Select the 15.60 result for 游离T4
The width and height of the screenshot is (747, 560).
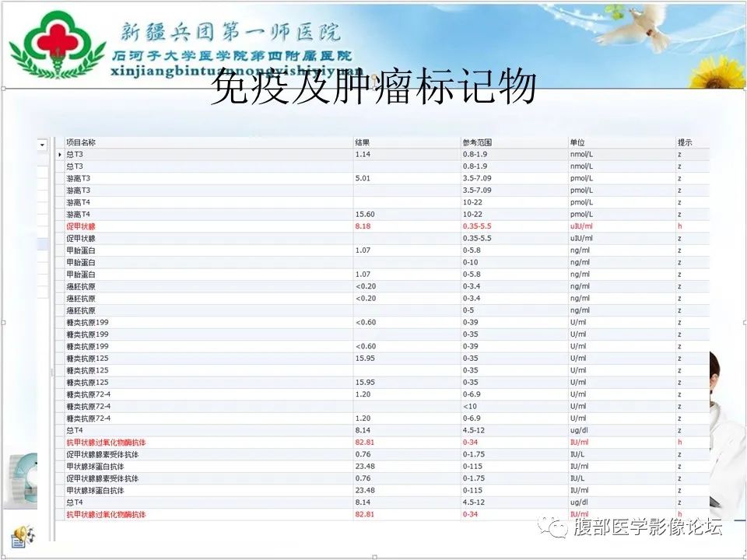click(x=365, y=215)
